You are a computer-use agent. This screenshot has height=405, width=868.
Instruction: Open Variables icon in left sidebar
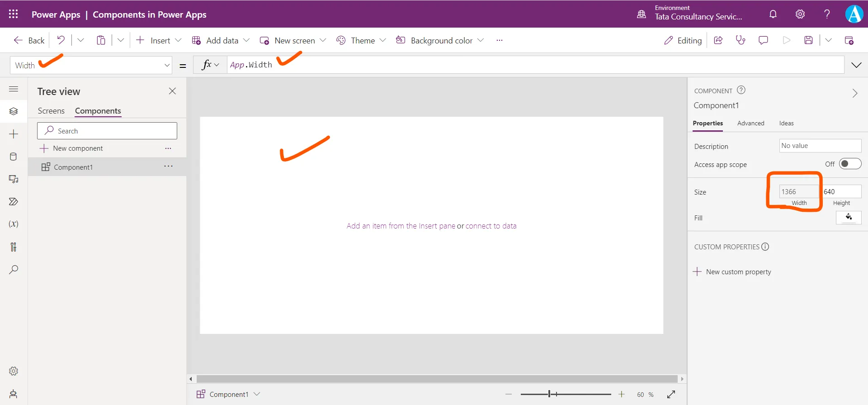(14, 224)
